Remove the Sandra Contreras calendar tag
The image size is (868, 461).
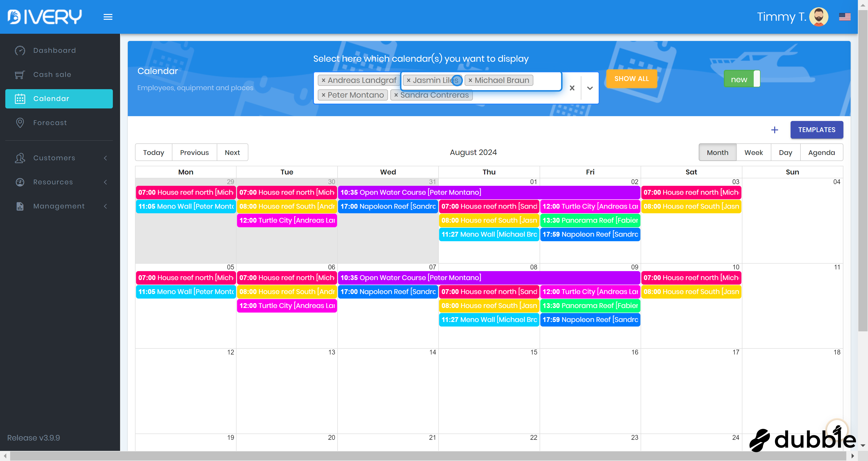(396, 95)
